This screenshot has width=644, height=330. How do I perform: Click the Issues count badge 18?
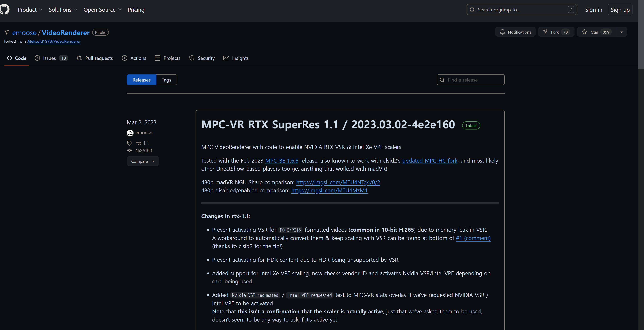tap(64, 58)
